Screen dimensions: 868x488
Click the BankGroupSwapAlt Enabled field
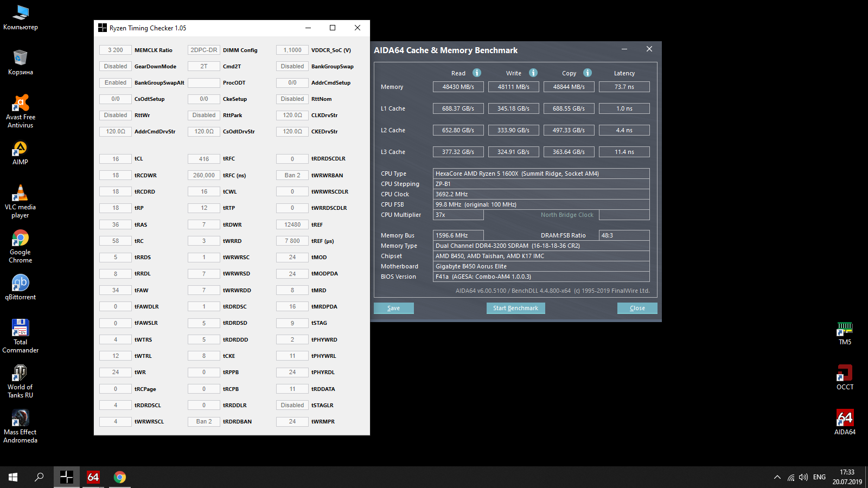(116, 82)
